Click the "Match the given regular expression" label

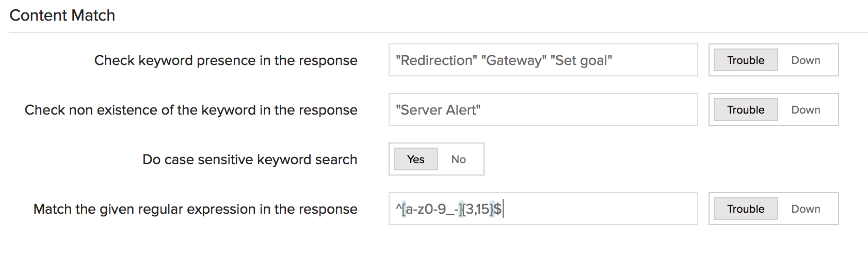click(195, 209)
